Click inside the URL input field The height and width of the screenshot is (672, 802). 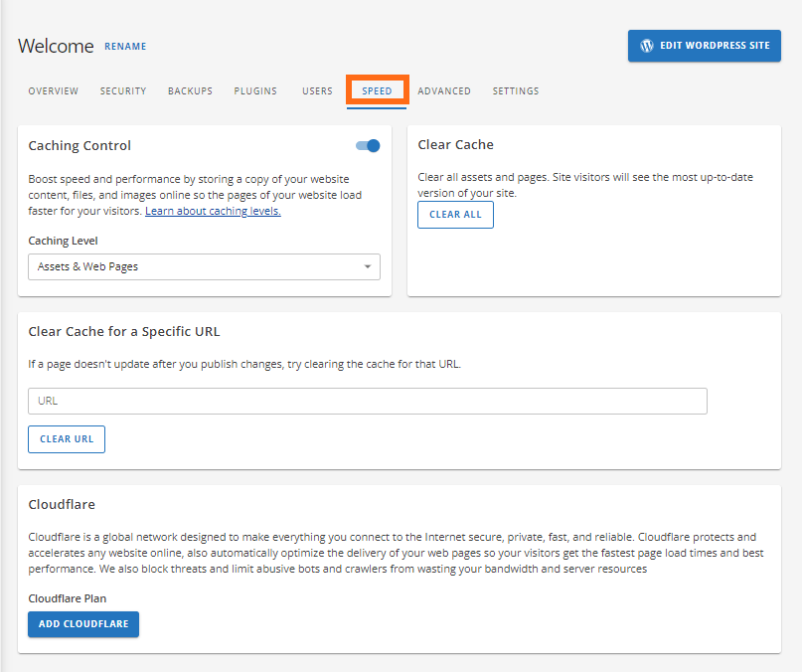(x=368, y=401)
